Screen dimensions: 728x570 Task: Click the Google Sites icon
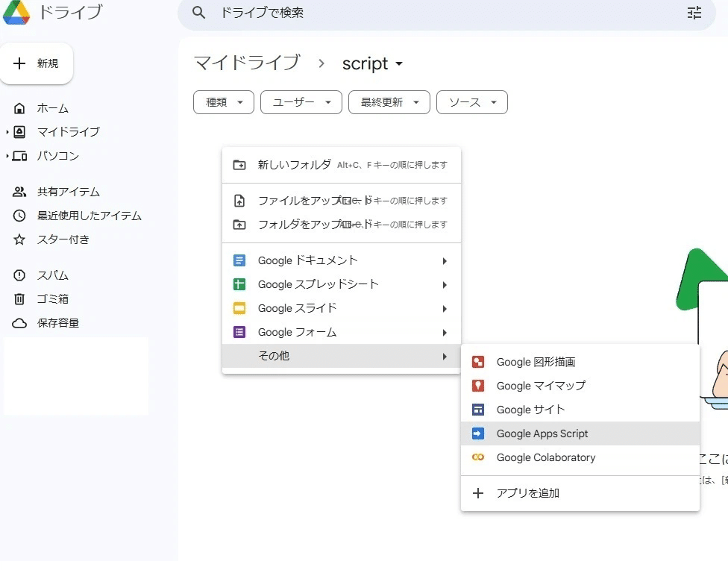pyautogui.click(x=477, y=410)
